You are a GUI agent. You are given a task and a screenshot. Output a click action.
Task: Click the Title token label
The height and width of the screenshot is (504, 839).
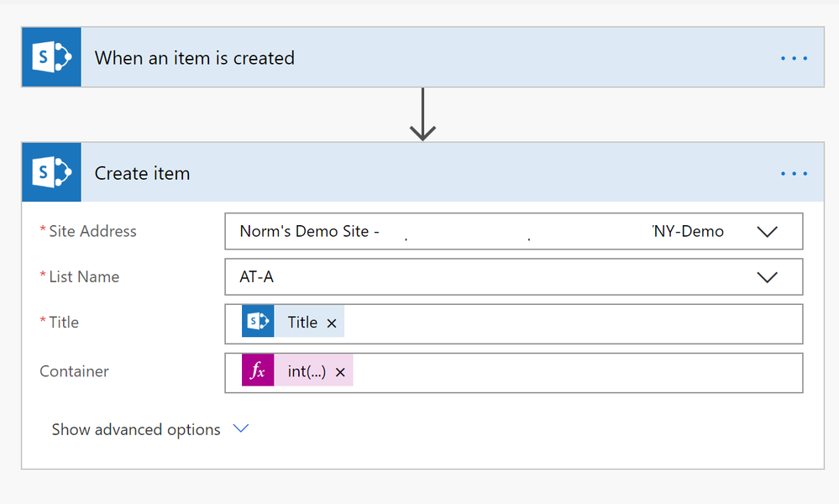point(302,323)
